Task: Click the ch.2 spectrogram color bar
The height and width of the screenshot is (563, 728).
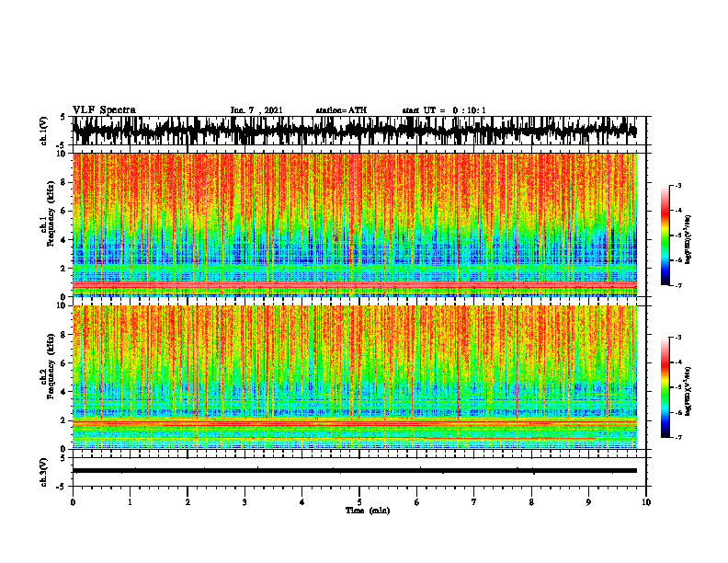Action: click(x=665, y=387)
